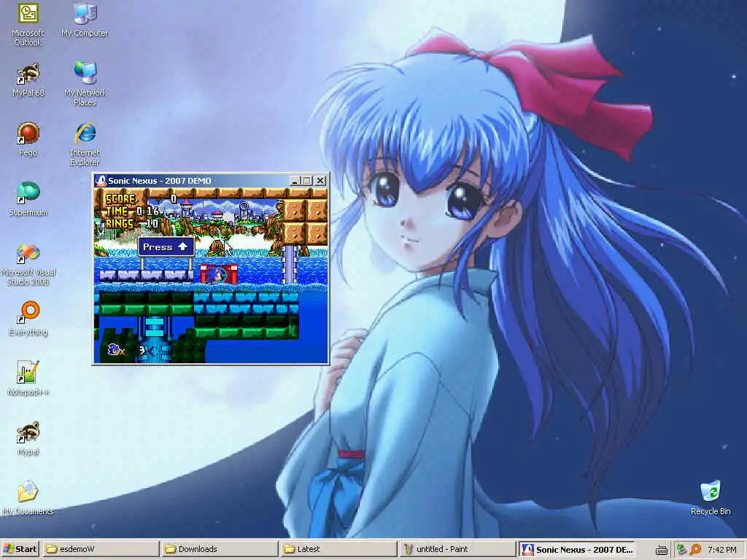Click the orange magnifier tray icon
747x560 pixels.
click(x=695, y=550)
